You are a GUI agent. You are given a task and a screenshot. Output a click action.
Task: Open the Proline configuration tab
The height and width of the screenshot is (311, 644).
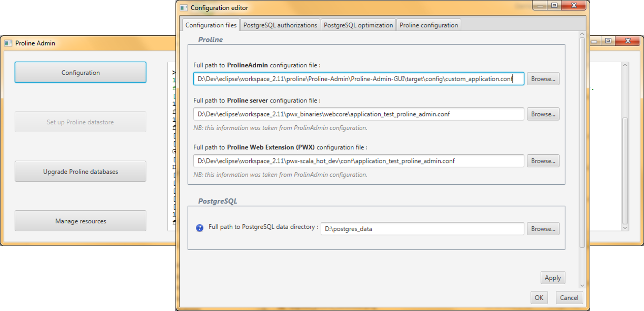(x=428, y=25)
